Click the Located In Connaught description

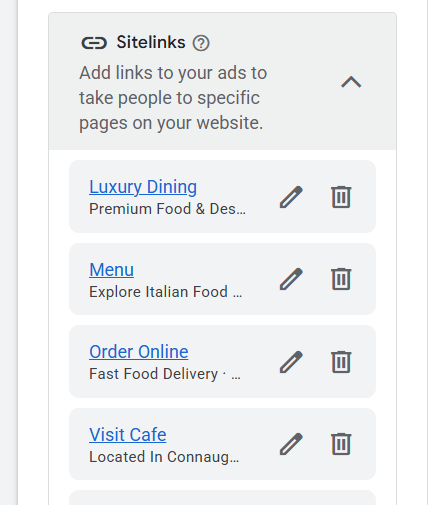click(x=164, y=457)
